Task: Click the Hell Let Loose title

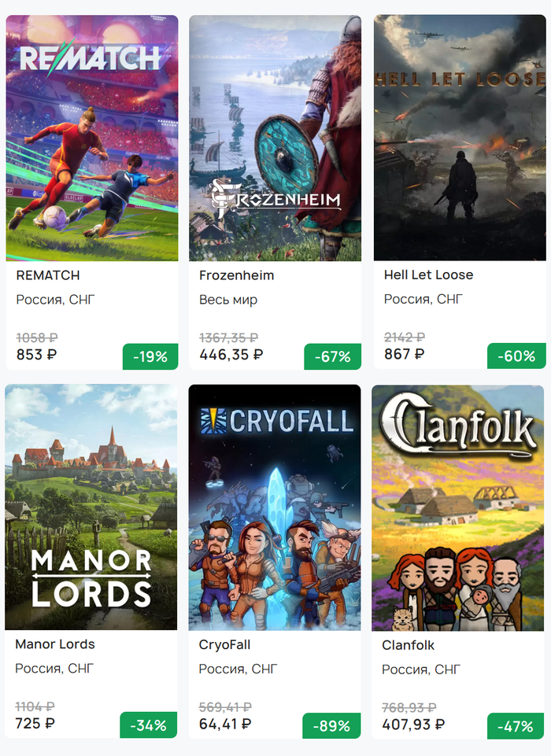Action: 428,275
